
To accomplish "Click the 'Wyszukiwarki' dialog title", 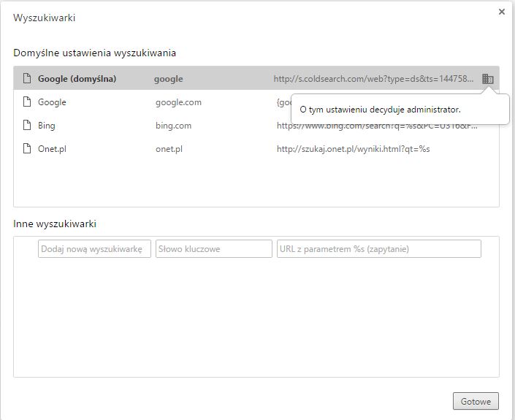I will tap(44, 18).
